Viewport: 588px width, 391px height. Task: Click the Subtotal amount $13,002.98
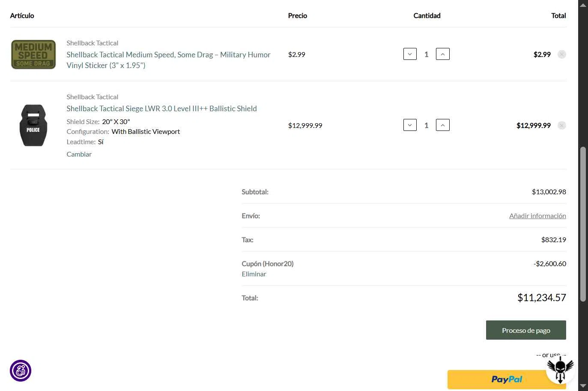(549, 192)
